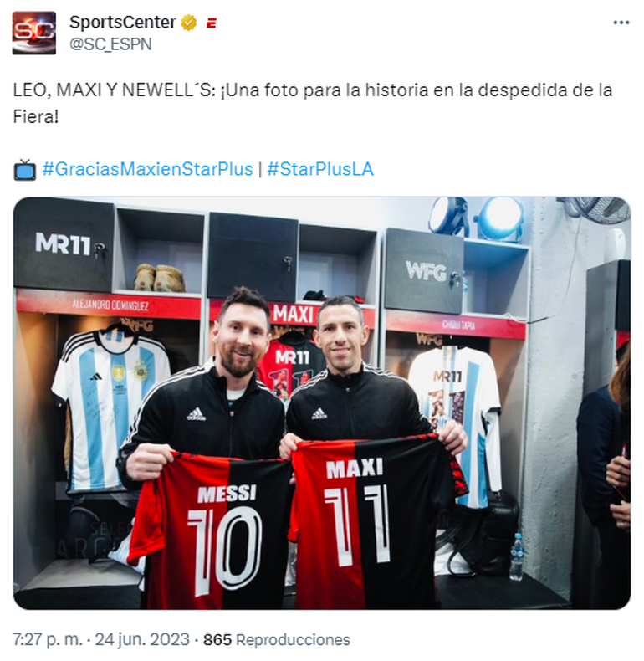Open the #GraciasMaxienStarPlus hashtag
The width and height of the screenshot is (644, 661).
tap(147, 169)
